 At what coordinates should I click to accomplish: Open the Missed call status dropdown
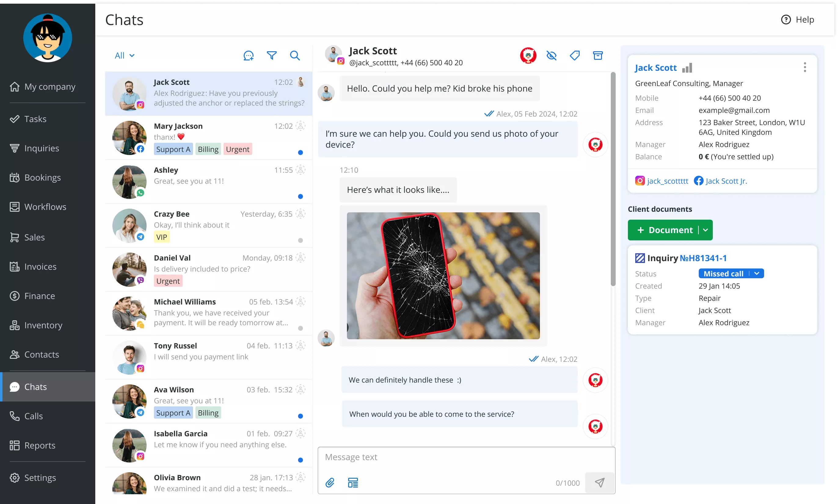[x=756, y=274]
